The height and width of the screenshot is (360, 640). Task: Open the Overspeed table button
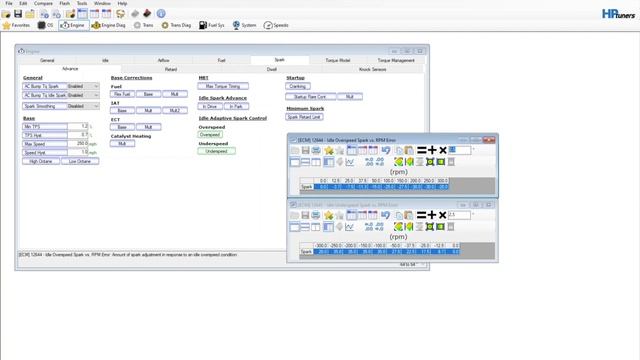(210, 135)
